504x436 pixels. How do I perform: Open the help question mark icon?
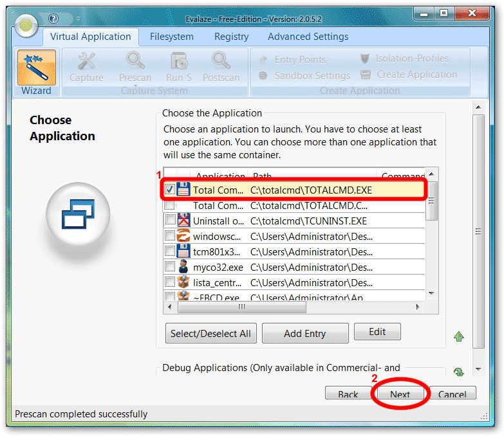[53, 19]
